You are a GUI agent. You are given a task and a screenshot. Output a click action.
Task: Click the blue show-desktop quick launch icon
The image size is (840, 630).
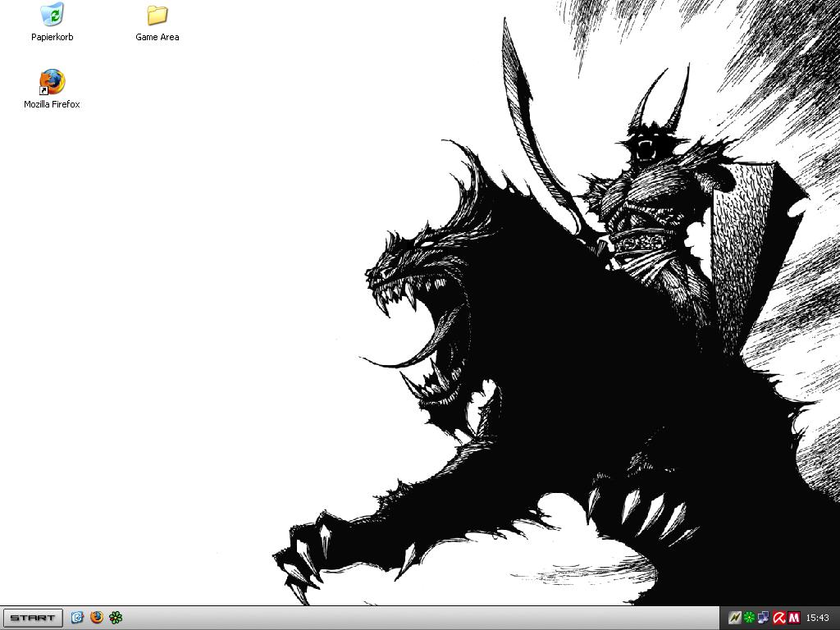click(77, 618)
